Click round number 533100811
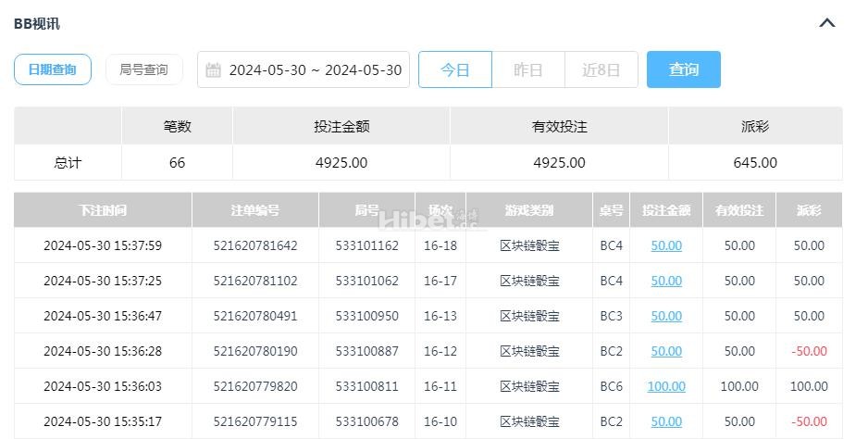The image size is (868, 439). pyautogui.click(x=367, y=386)
